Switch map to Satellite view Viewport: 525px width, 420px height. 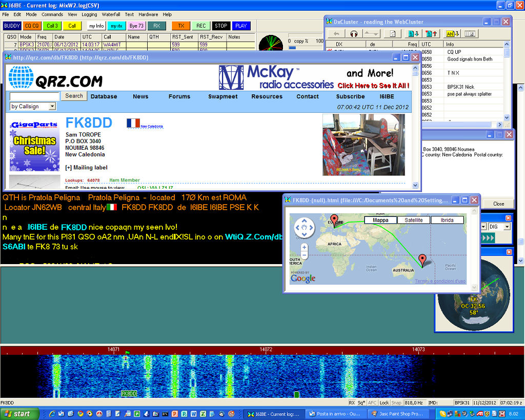pyautogui.click(x=414, y=220)
